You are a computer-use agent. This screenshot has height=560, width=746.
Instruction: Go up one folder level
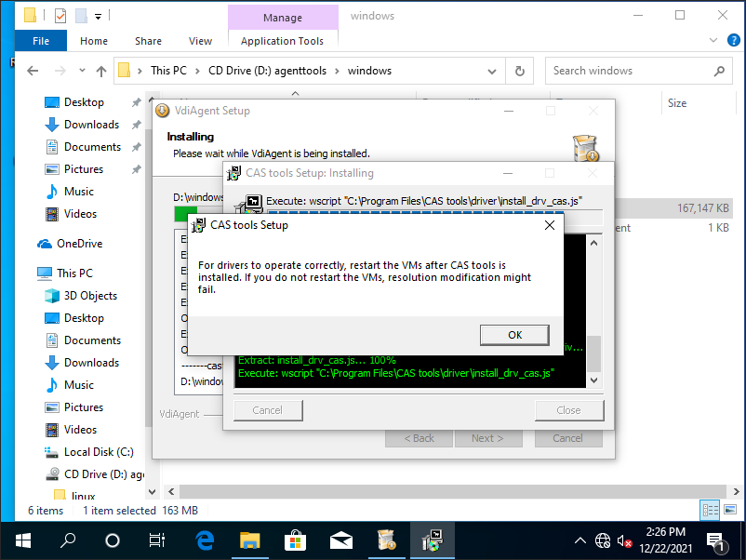coord(100,72)
